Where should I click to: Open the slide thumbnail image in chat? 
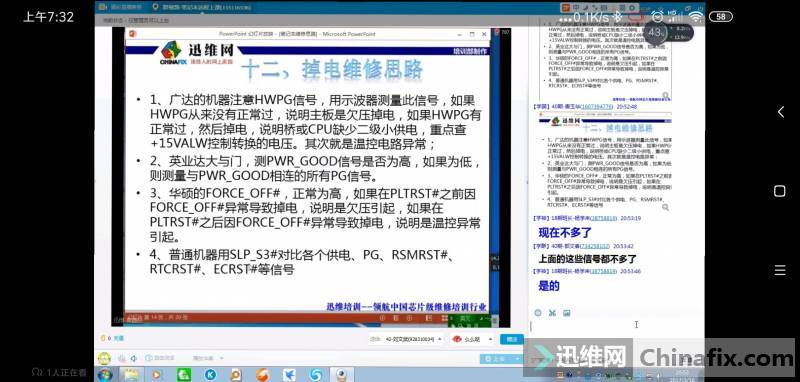[x=605, y=161]
